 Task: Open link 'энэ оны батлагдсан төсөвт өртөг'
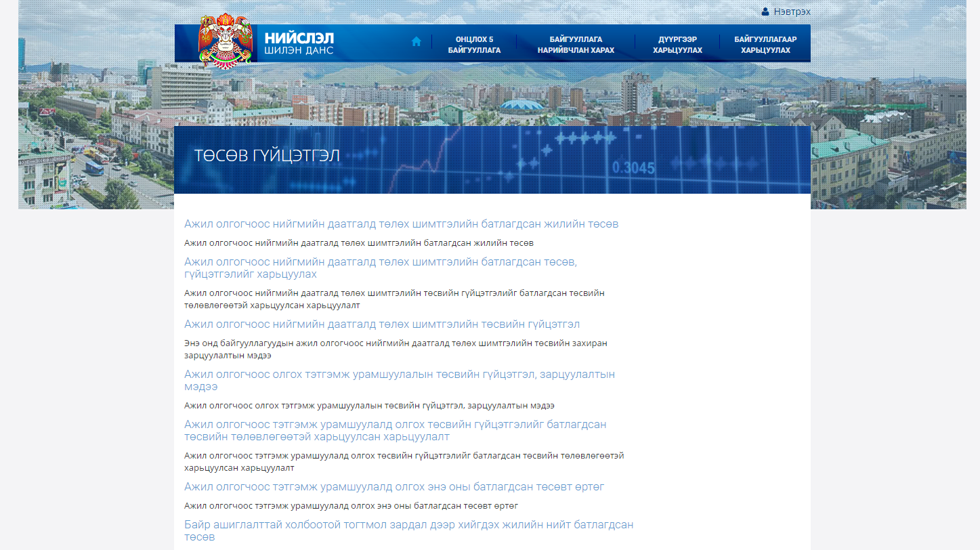[x=394, y=487]
